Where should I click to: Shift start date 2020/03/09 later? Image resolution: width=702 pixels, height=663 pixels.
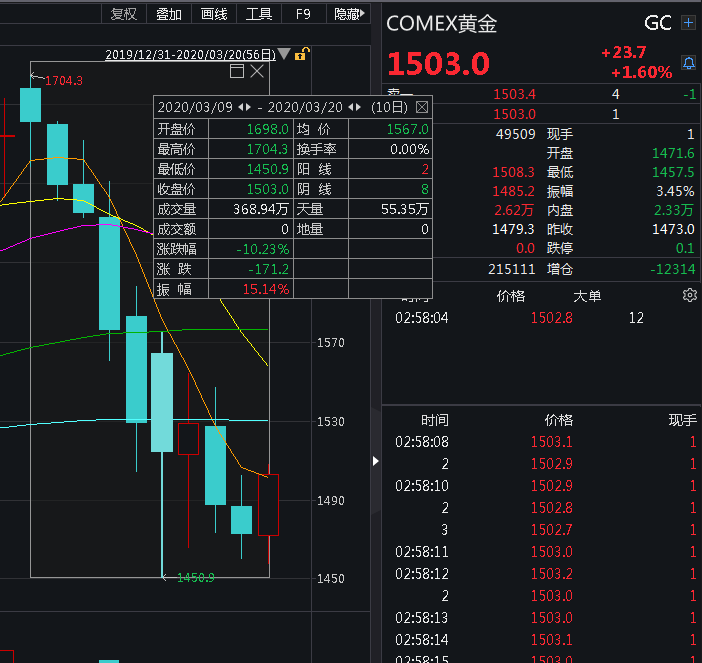click(x=248, y=107)
